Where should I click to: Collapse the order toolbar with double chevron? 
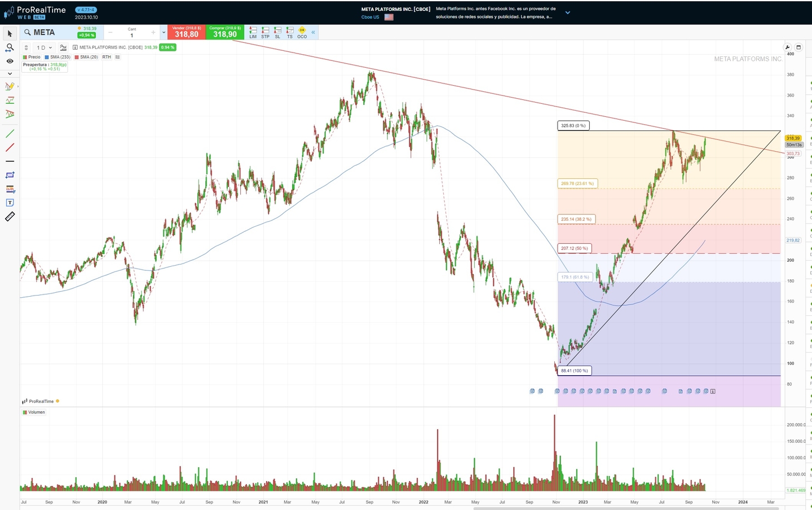(x=314, y=32)
